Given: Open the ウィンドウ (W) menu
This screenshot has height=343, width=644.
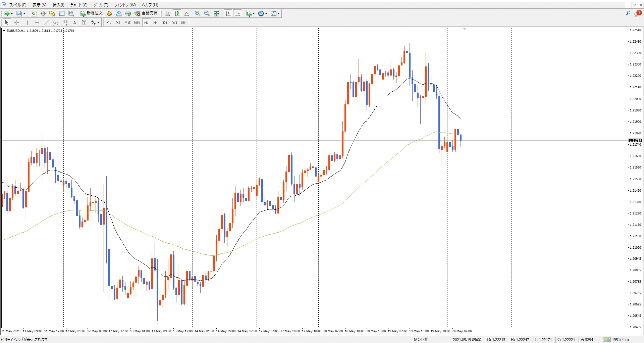Looking at the screenshot, I should click(x=125, y=5).
